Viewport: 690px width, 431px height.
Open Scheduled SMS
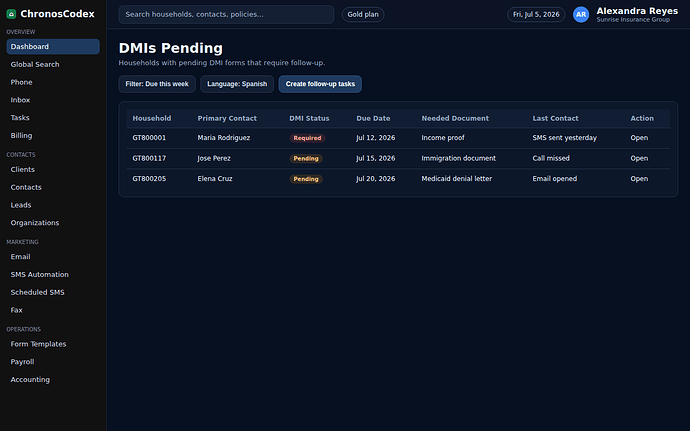click(x=53, y=292)
